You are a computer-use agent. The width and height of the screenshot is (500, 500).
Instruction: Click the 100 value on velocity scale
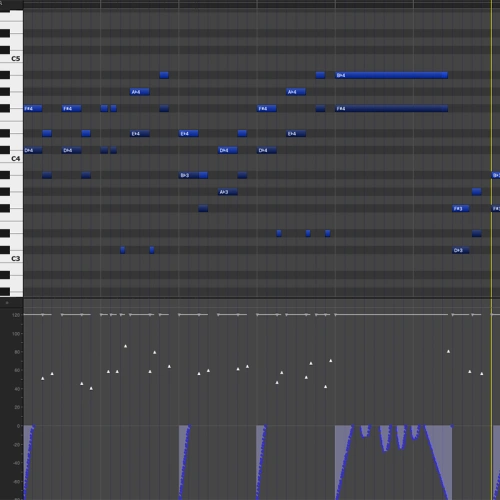click(x=16, y=334)
